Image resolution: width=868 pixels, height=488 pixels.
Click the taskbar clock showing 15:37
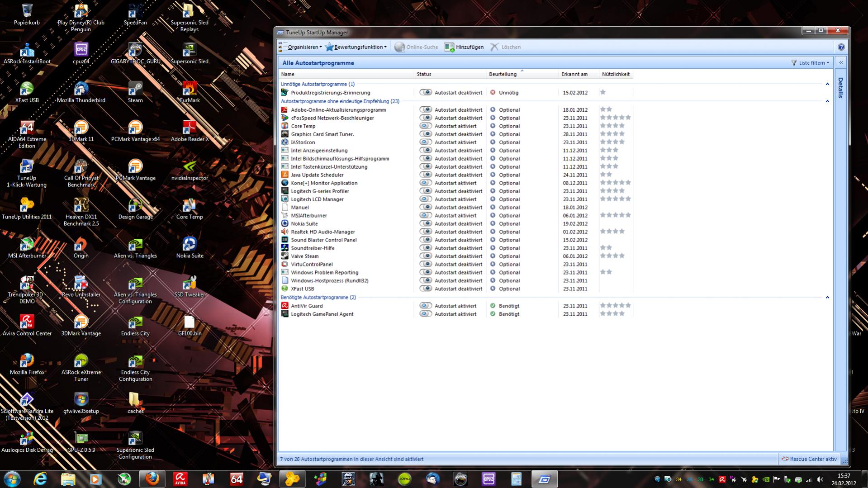tap(844, 476)
